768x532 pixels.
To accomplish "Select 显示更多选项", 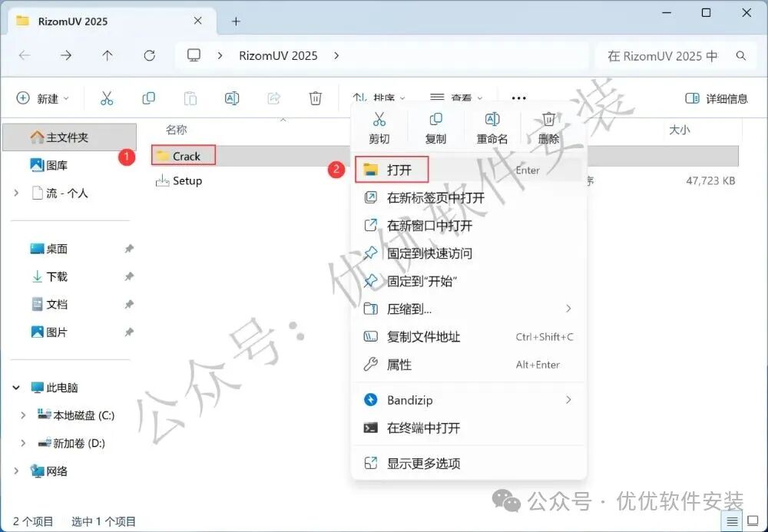I will (468, 463).
